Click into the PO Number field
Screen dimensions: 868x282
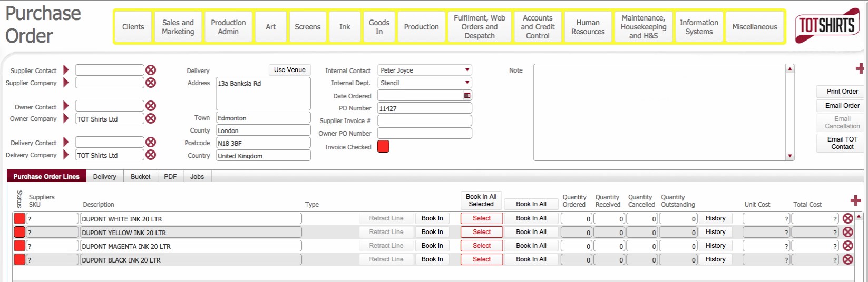click(x=424, y=108)
